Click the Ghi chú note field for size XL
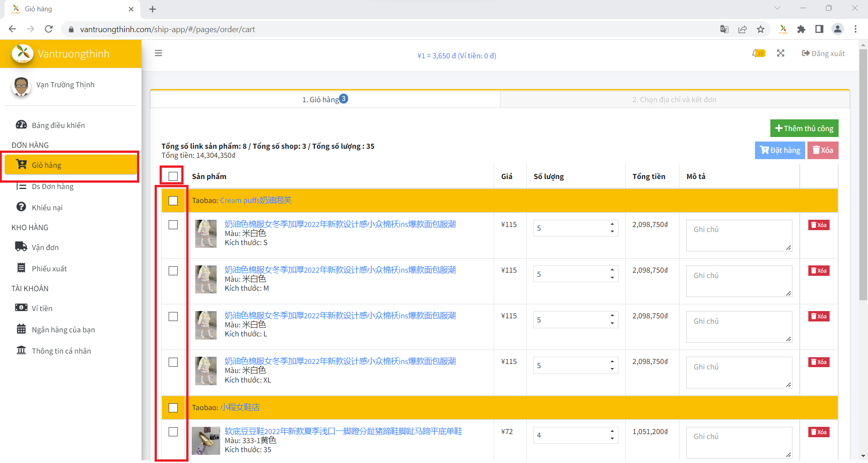The height and width of the screenshot is (463, 868). coord(739,373)
